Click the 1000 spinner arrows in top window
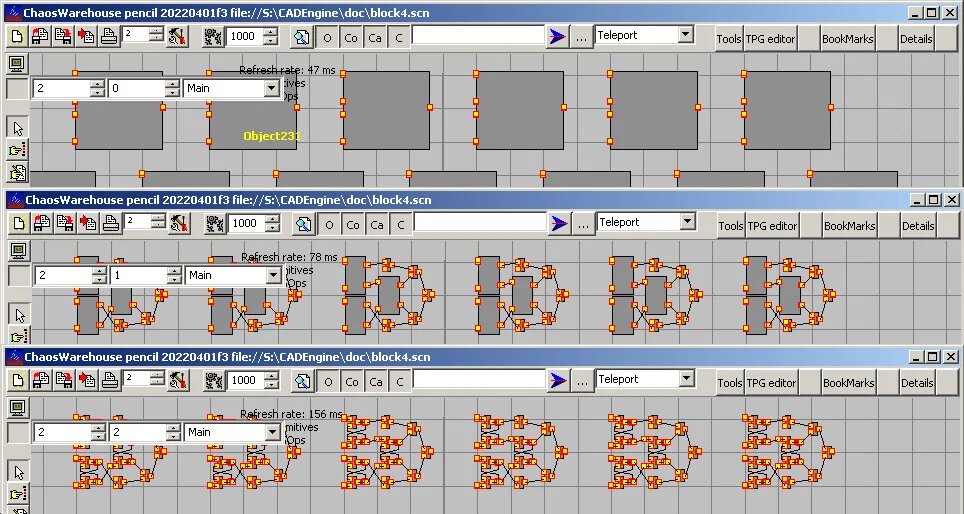The image size is (964, 514). [x=270, y=36]
